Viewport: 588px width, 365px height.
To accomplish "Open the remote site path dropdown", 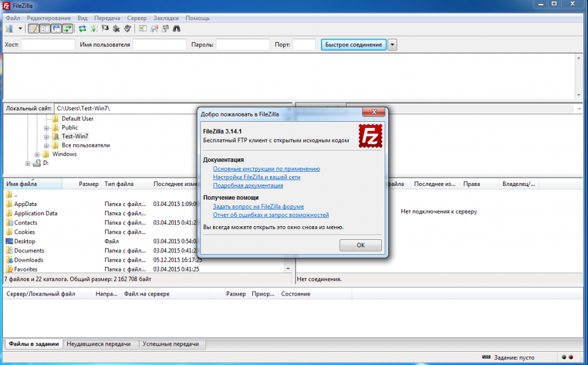I will [x=579, y=108].
